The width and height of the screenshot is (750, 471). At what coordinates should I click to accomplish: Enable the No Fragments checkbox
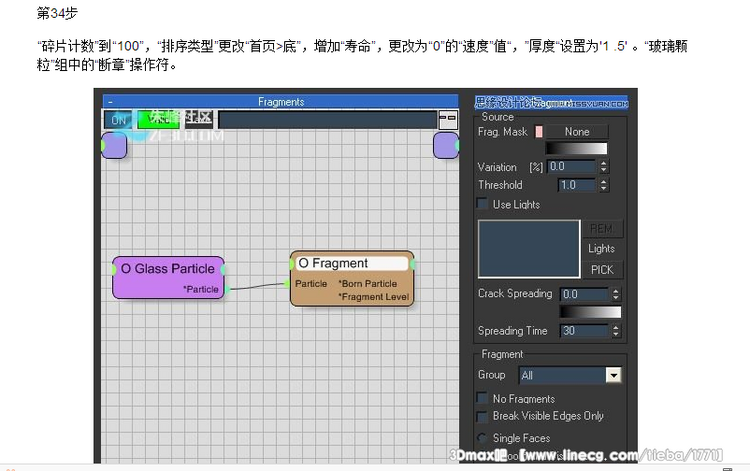(x=482, y=398)
